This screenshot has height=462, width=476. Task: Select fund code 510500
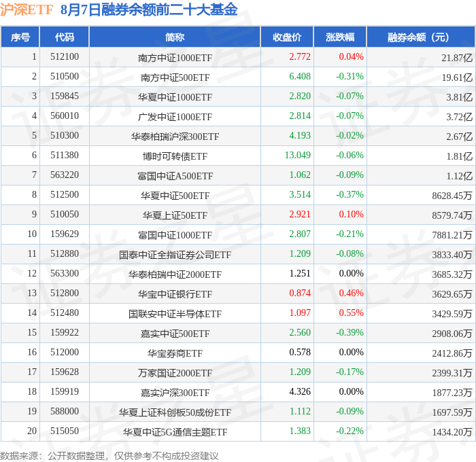65,77
